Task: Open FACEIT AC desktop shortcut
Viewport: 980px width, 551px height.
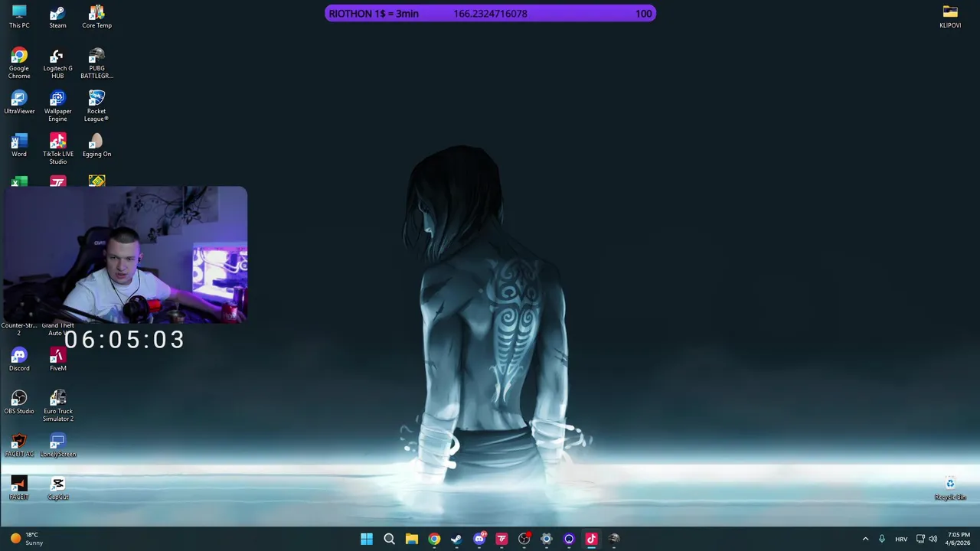Action: [19, 445]
